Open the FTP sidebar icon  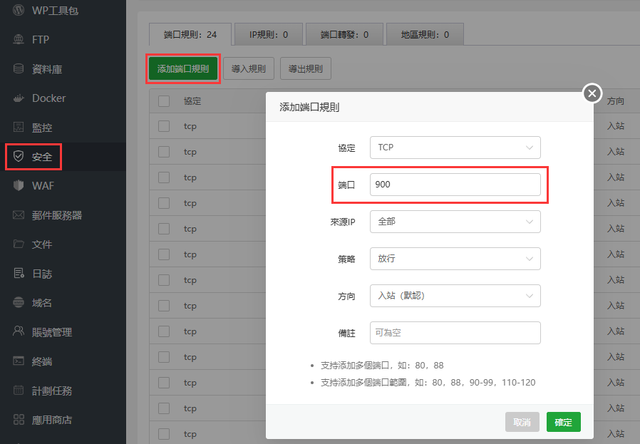[x=18, y=40]
